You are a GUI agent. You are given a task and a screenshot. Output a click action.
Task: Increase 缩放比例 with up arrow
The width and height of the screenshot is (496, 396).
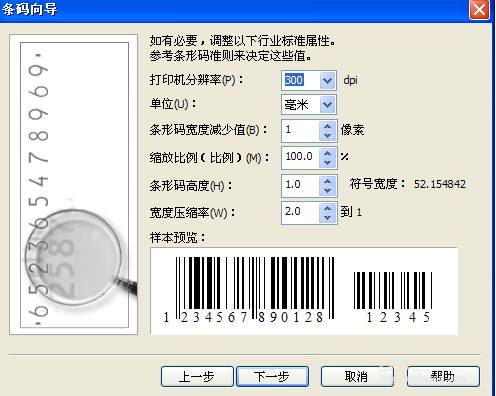(x=327, y=153)
